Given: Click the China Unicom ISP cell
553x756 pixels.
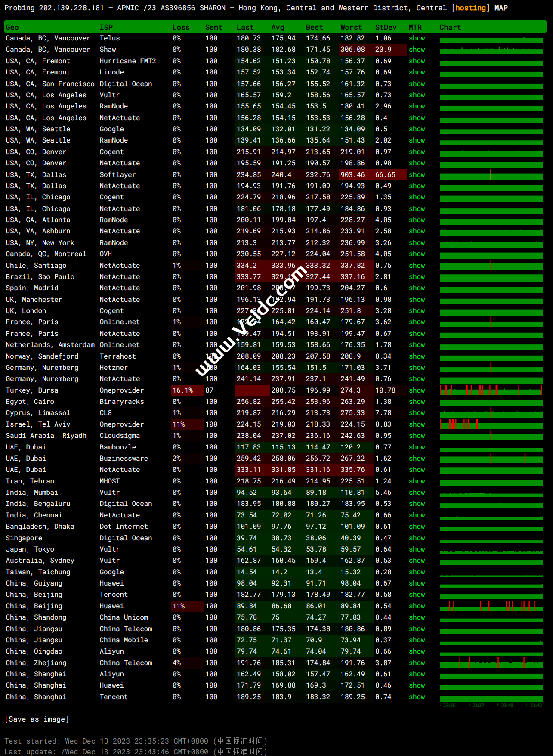Looking at the screenshot, I should click(124, 617).
